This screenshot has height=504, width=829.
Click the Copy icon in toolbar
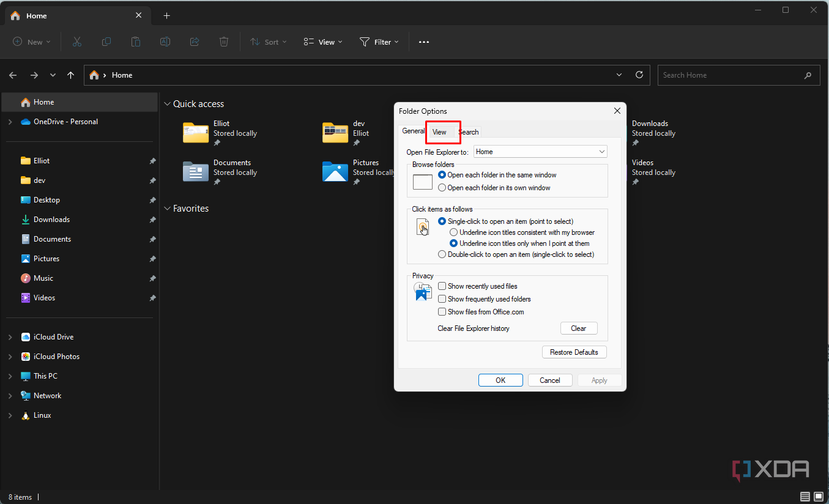point(106,42)
